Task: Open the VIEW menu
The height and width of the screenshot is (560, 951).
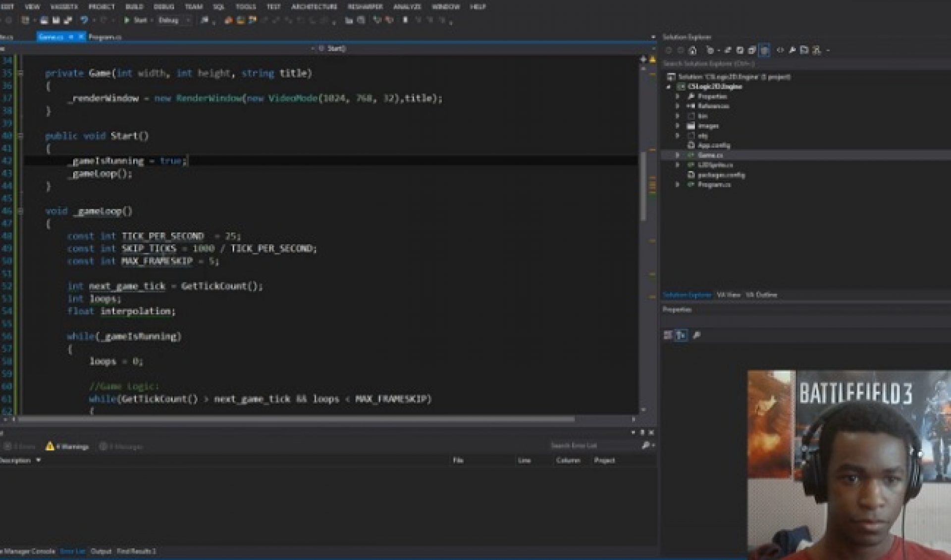Action: [x=32, y=6]
